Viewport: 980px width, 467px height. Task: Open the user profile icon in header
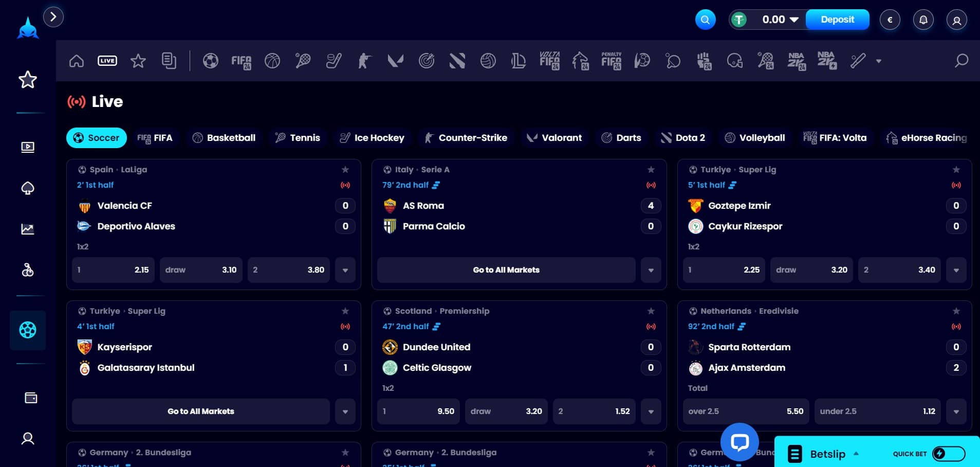click(956, 21)
